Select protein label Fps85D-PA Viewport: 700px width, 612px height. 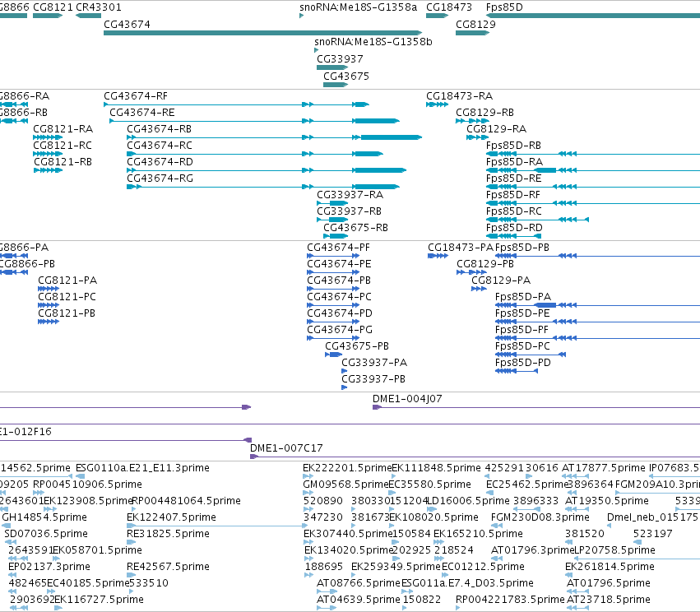pos(523,297)
